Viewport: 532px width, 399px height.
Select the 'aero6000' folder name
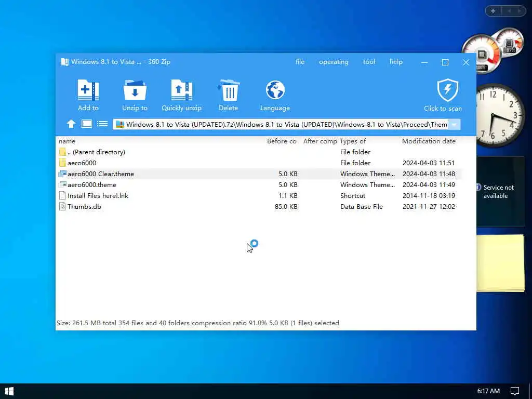[82, 163]
